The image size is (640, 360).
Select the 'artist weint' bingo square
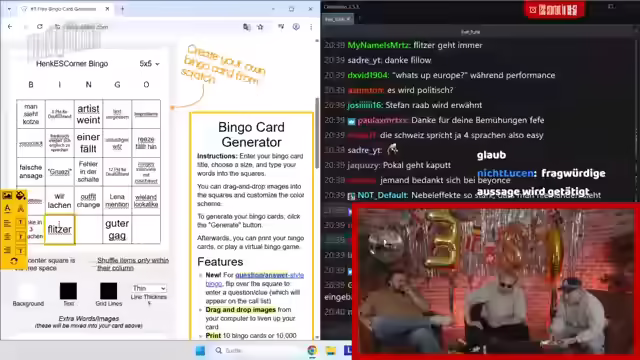click(88, 114)
